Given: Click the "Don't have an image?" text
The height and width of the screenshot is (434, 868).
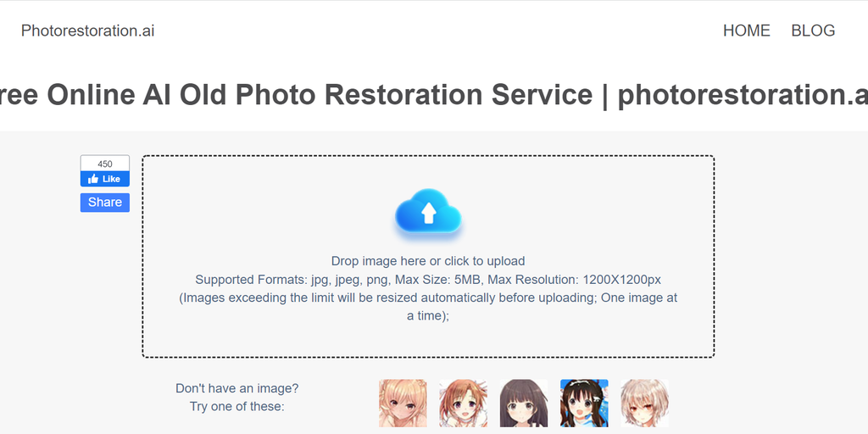Looking at the screenshot, I should point(237,388).
